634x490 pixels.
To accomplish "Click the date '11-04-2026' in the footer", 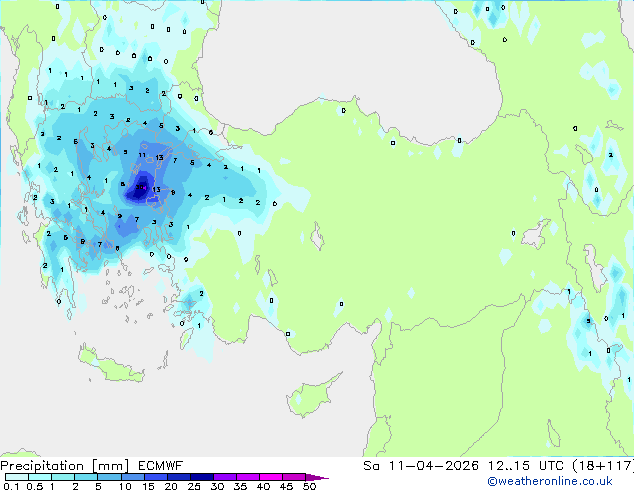I will [x=434, y=466].
